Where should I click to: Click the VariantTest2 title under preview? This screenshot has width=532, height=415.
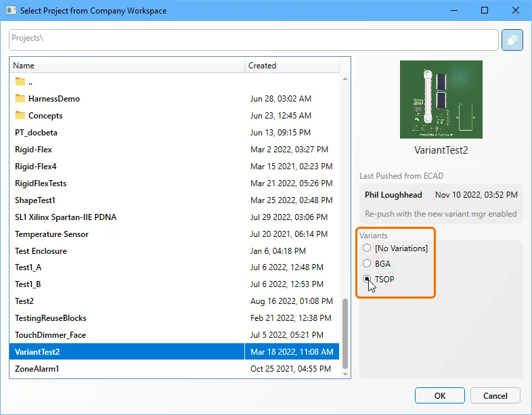441,150
